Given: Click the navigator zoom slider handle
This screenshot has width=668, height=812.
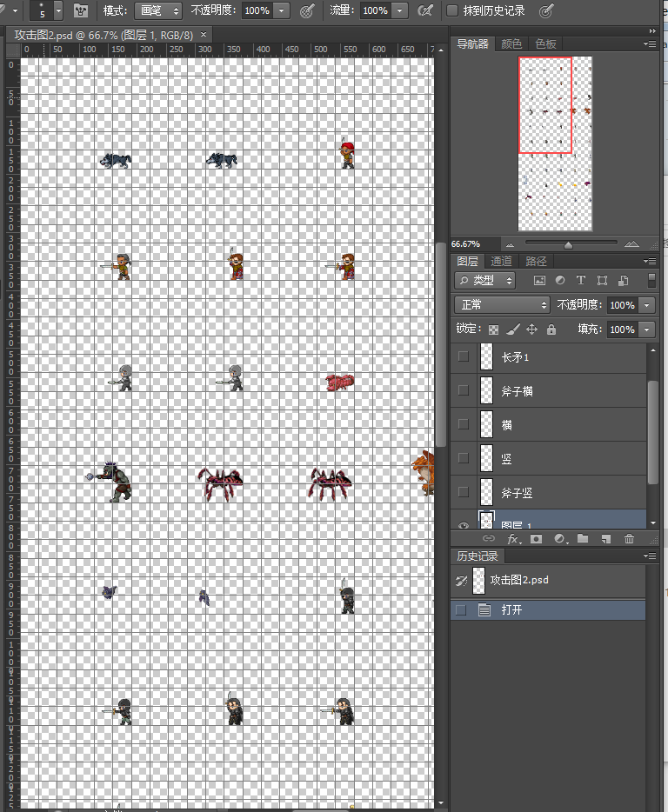Looking at the screenshot, I should pos(569,244).
